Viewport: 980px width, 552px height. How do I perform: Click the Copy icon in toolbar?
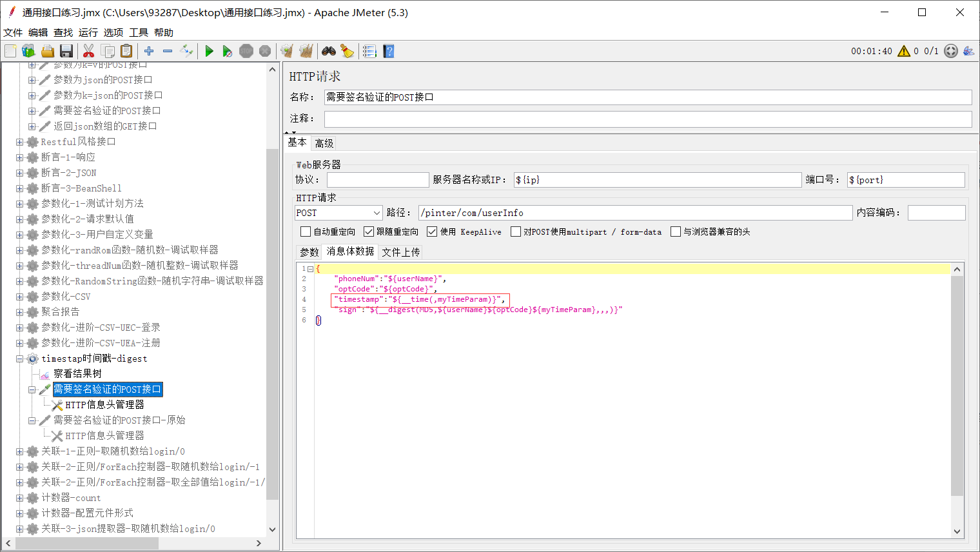pos(108,51)
